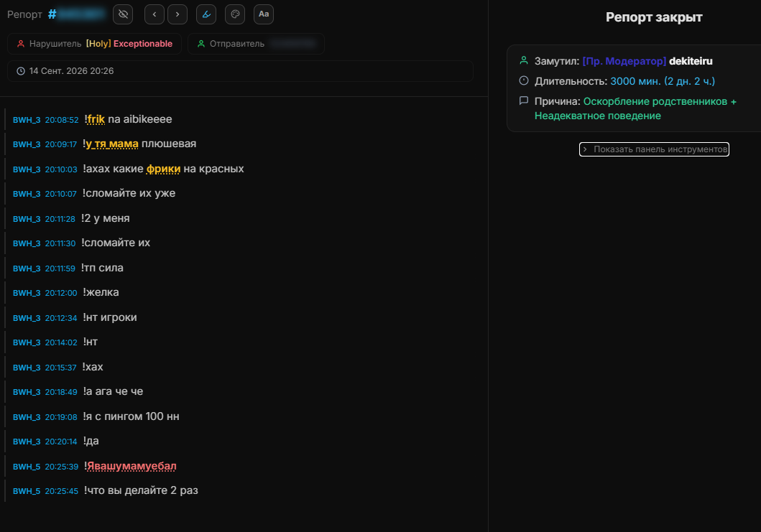Image resolution: width=761 pixels, height=532 pixels.
Task: Click the Aa font size button
Action: 264,14
